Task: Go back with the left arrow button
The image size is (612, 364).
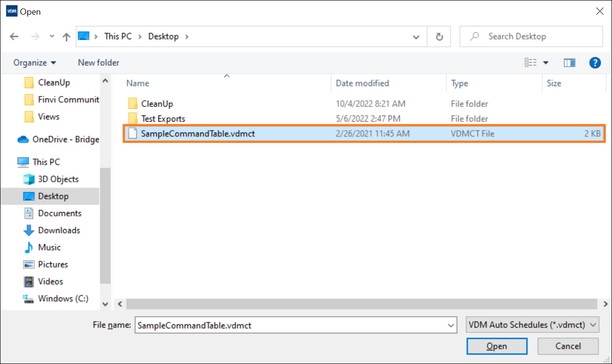Action: pos(14,36)
